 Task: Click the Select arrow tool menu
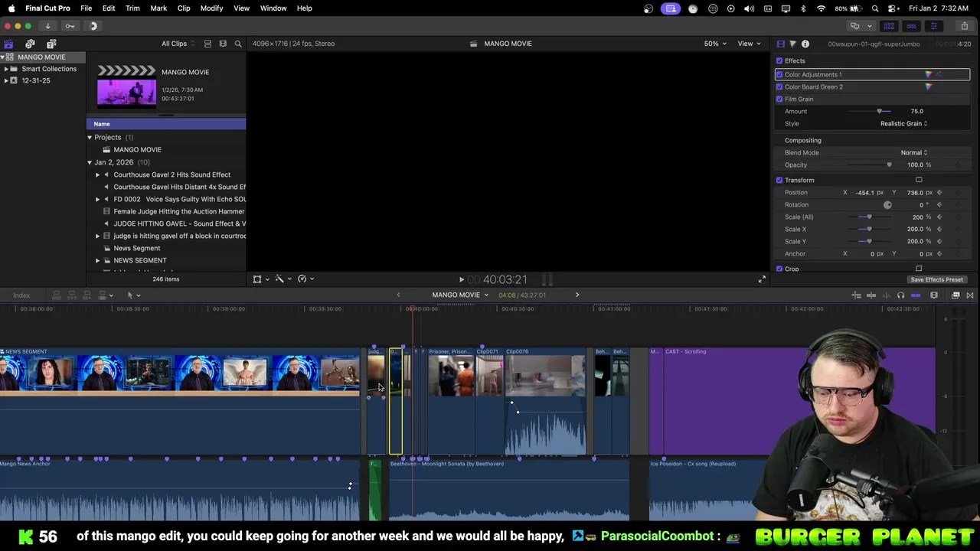point(133,295)
